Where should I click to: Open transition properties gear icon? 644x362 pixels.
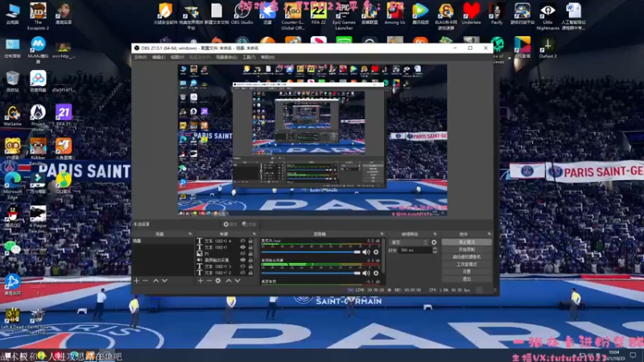tap(434, 243)
